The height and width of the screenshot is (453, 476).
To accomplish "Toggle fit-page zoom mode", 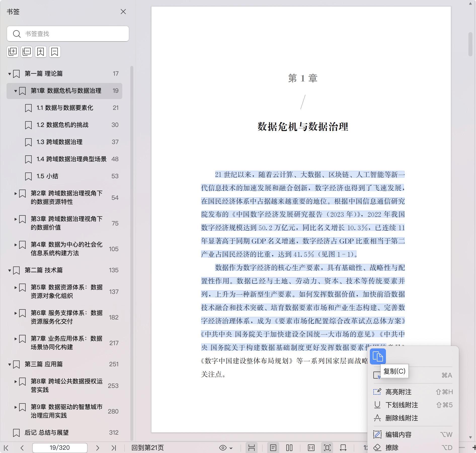I will [x=327, y=448].
